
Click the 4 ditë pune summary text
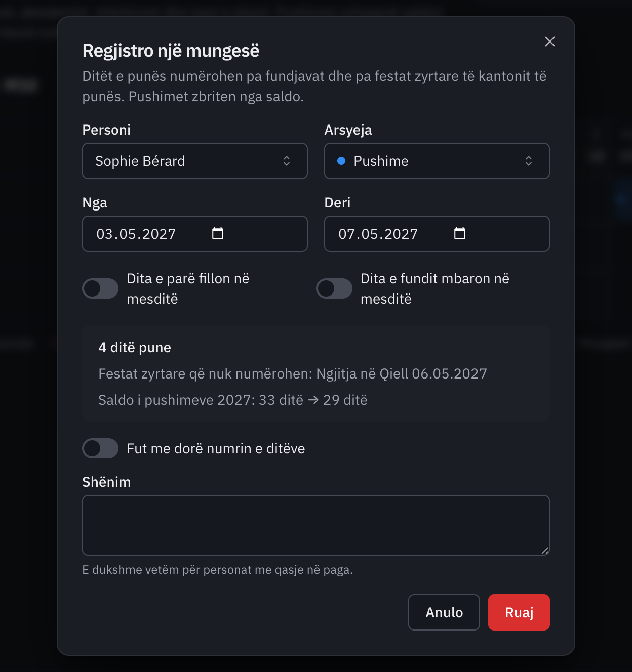pyautogui.click(x=135, y=348)
